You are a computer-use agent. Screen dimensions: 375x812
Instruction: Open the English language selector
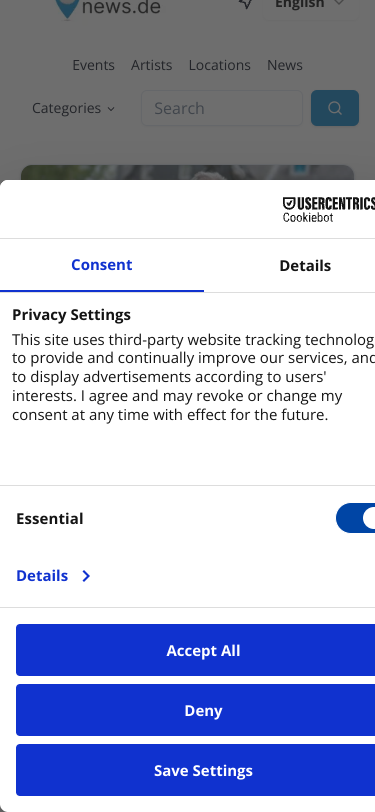pyautogui.click(x=309, y=5)
